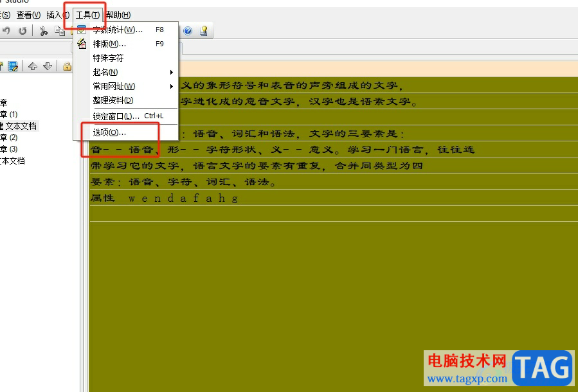Click the 字数统计 menu icon

click(82, 30)
